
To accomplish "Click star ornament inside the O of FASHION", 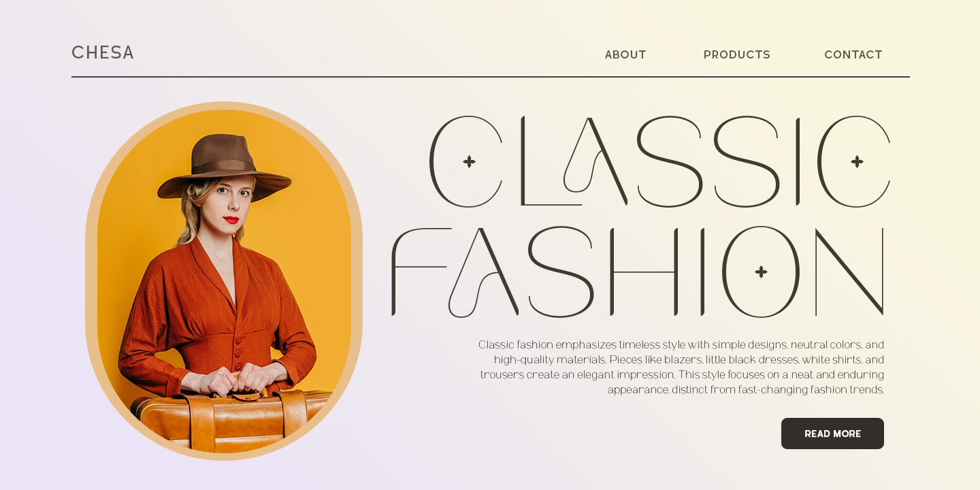I will point(761,272).
